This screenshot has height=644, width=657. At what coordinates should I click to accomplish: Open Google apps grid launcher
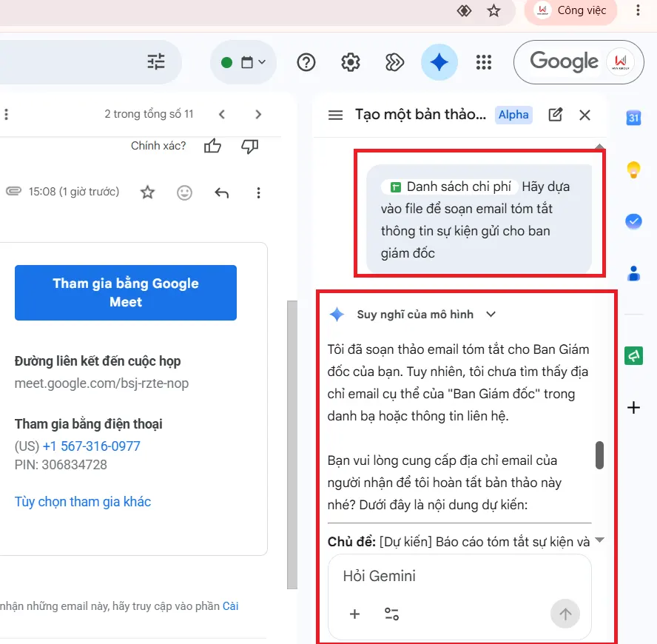click(484, 62)
